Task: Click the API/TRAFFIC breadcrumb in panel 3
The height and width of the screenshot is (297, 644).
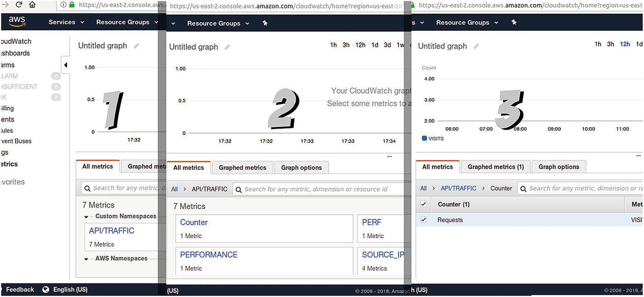Action: point(459,188)
